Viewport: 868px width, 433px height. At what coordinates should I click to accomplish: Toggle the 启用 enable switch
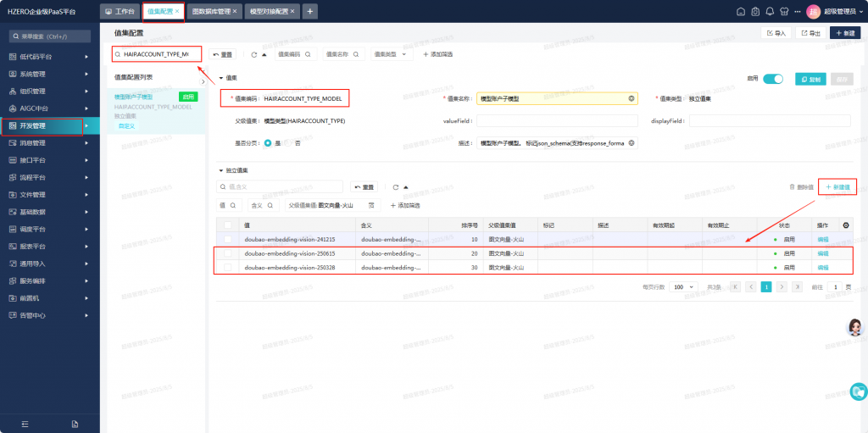[x=772, y=79]
